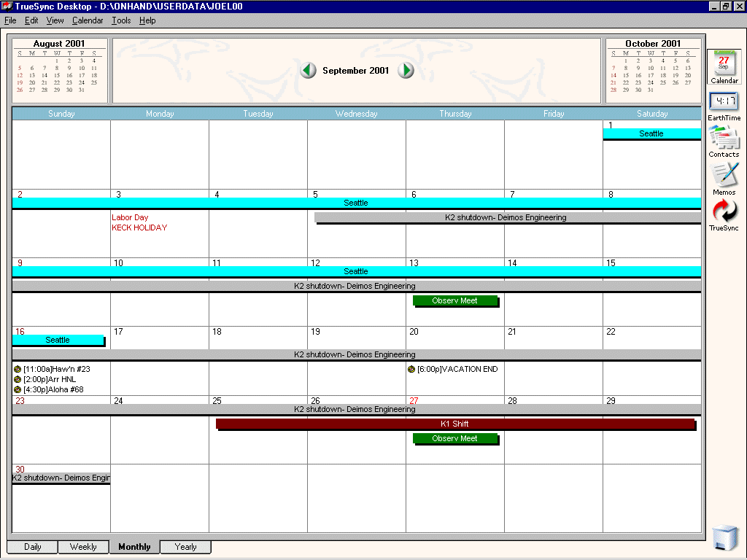Go to previous month with left arrow
The image size is (747, 560).
309,71
